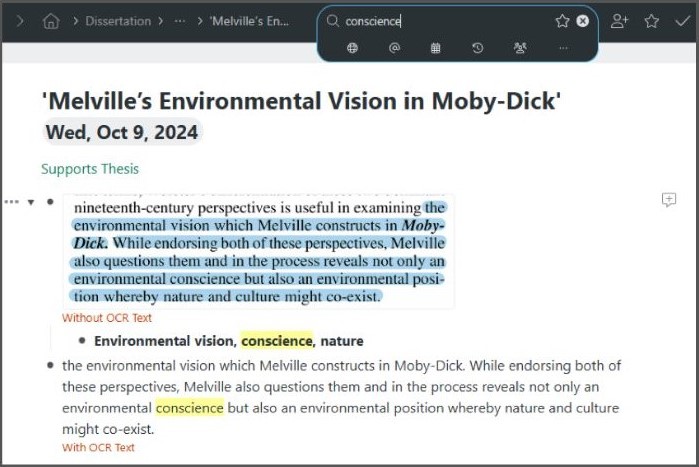
Task: Click the checkmark icon in top bar
Action: tap(682, 21)
